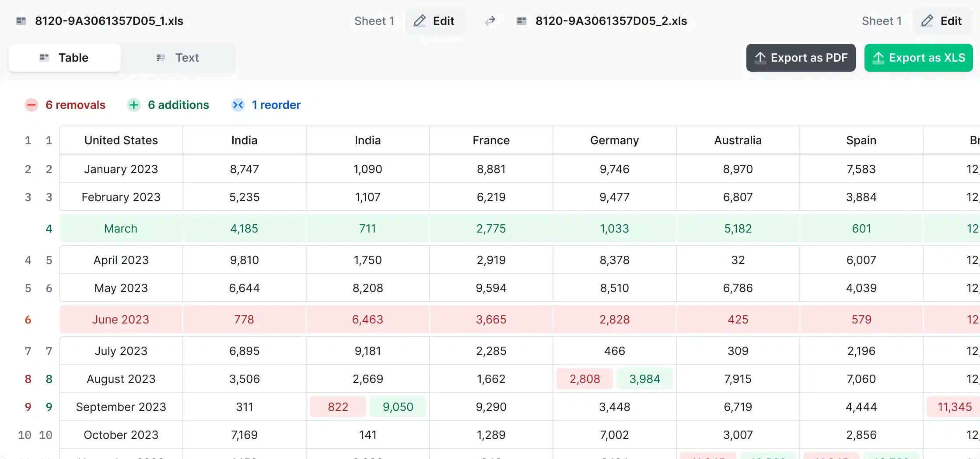Open Sheet 1 selector for first file
The width and height of the screenshot is (980, 459).
coord(374,21)
